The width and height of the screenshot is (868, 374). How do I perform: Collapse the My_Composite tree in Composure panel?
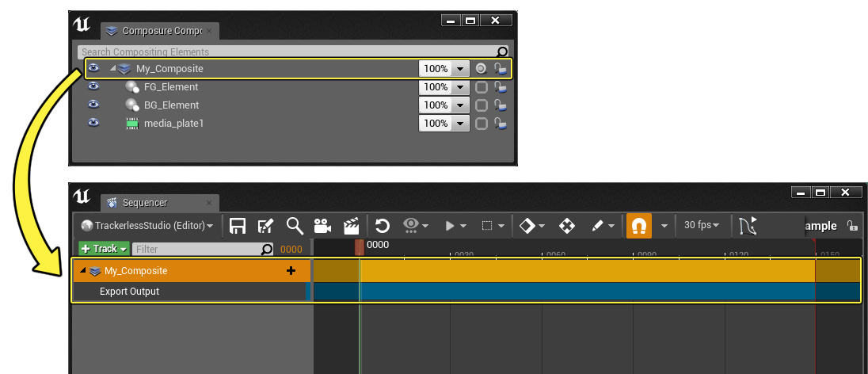[x=113, y=69]
